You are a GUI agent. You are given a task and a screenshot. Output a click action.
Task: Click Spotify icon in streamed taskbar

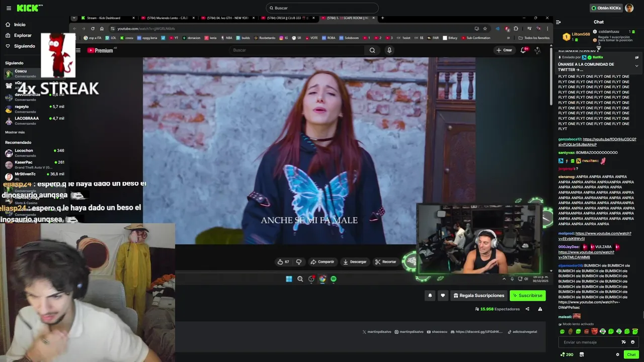pos(333,279)
